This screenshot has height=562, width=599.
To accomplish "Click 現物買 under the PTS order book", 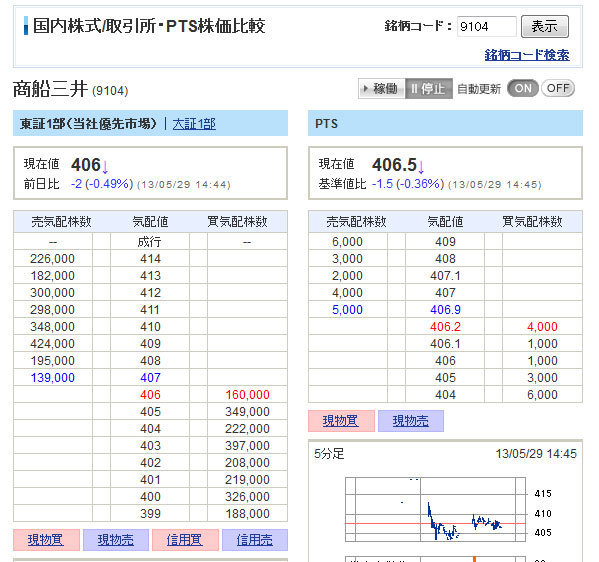I will 341,421.
